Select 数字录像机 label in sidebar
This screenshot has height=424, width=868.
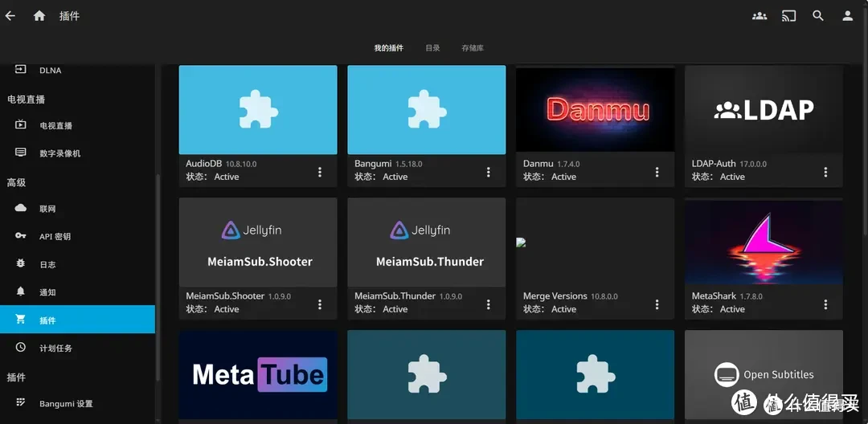[60, 153]
